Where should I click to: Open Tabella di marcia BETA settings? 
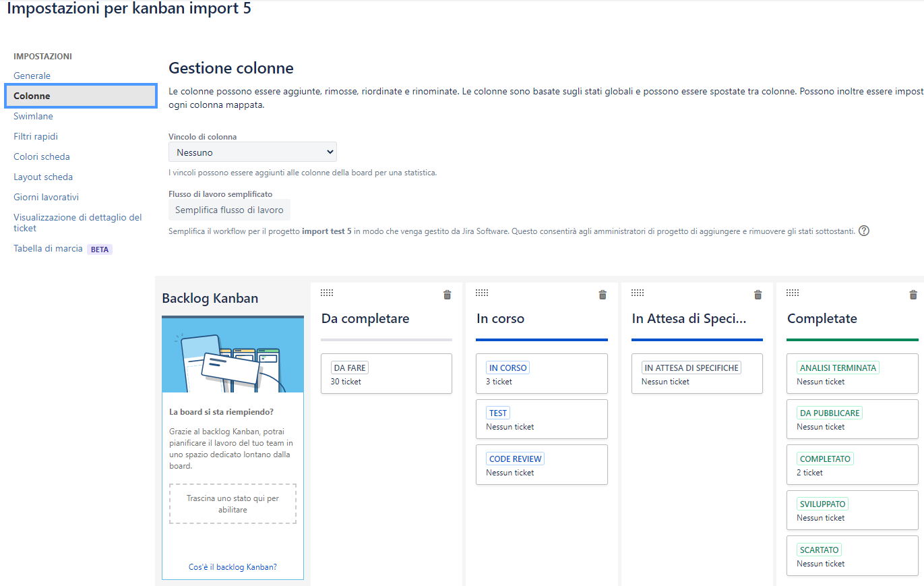click(63, 249)
